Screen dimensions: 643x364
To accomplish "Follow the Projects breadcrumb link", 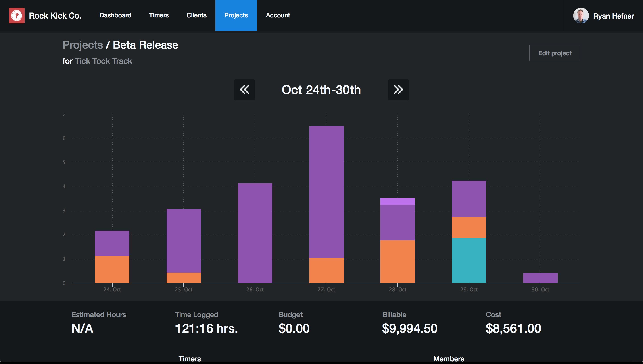I will pos(83,45).
